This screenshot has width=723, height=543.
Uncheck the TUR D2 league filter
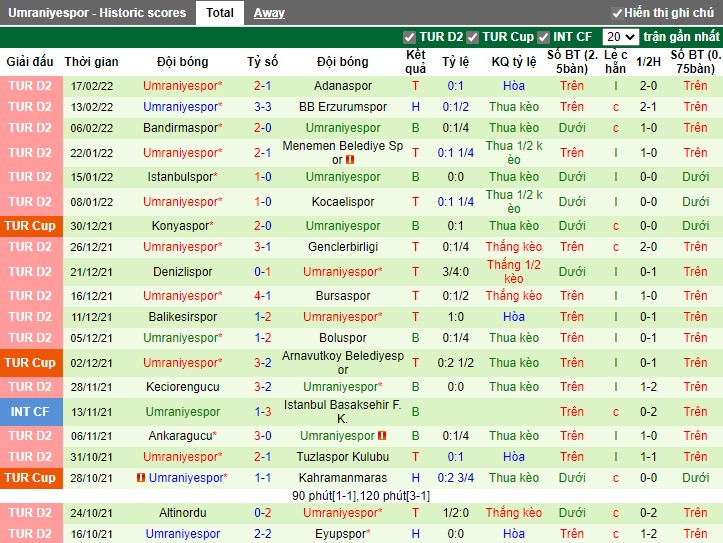(x=409, y=37)
